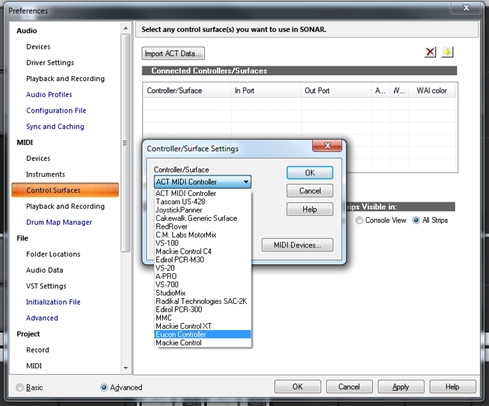489x406 pixels.
Task: Open Audio Profiles page
Action: 49,95
